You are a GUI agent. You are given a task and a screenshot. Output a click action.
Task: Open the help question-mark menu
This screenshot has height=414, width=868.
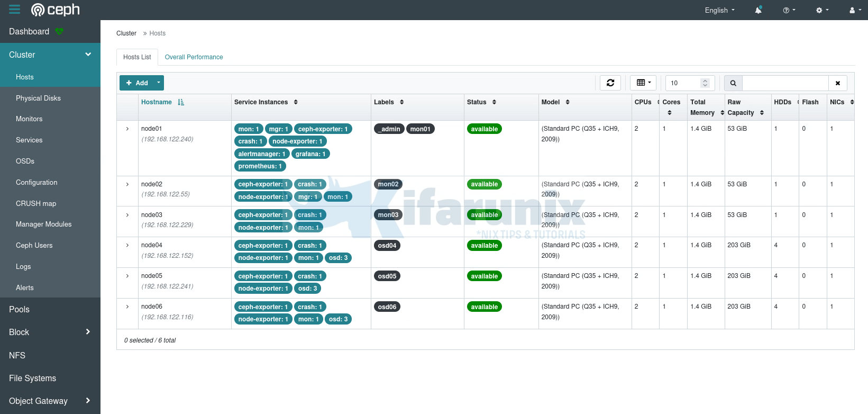click(x=789, y=10)
